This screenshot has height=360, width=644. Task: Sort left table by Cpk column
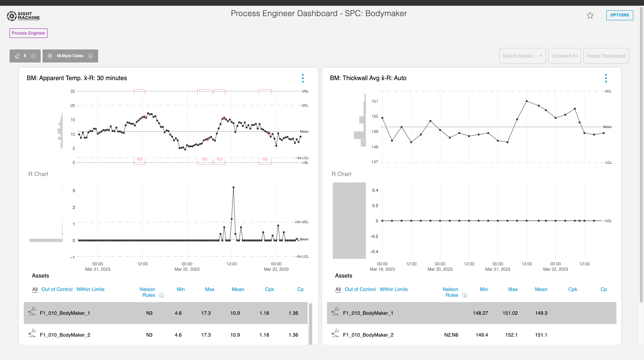tap(269, 289)
